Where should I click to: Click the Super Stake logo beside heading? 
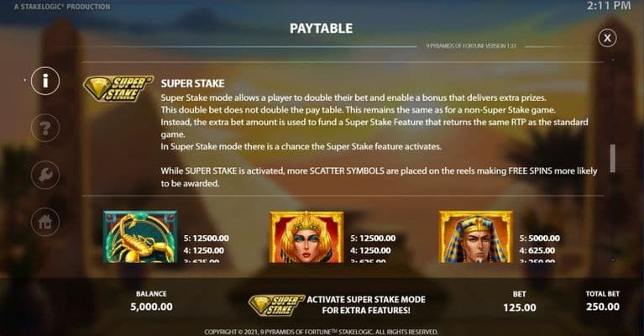point(118,88)
